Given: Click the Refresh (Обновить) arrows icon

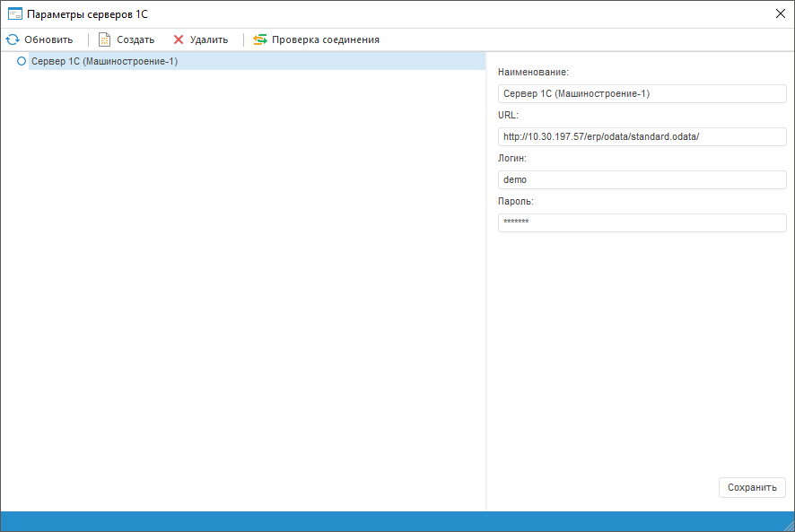Looking at the screenshot, I should coord(13,39).
